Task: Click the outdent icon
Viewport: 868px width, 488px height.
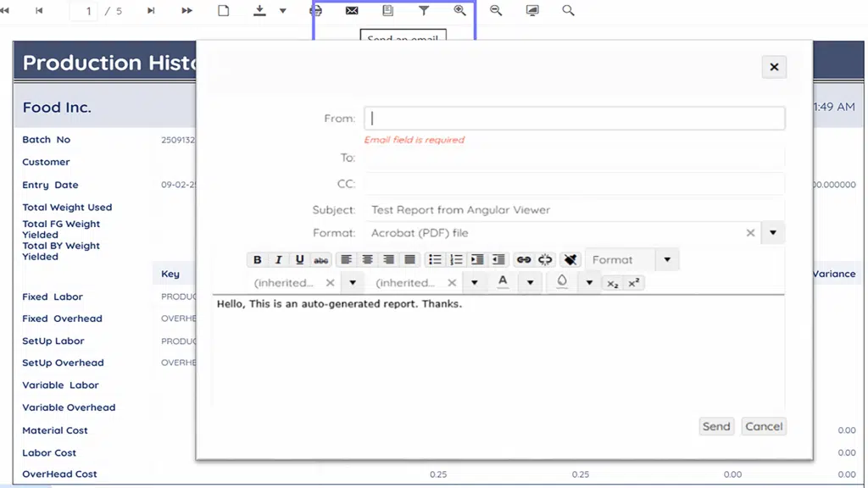Action: 498,259
